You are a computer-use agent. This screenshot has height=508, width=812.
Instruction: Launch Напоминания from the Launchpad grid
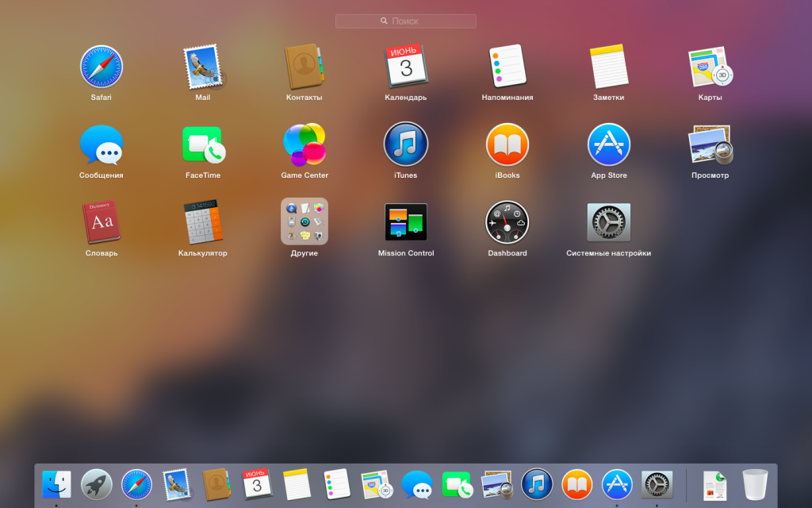(x=507, y=66)
